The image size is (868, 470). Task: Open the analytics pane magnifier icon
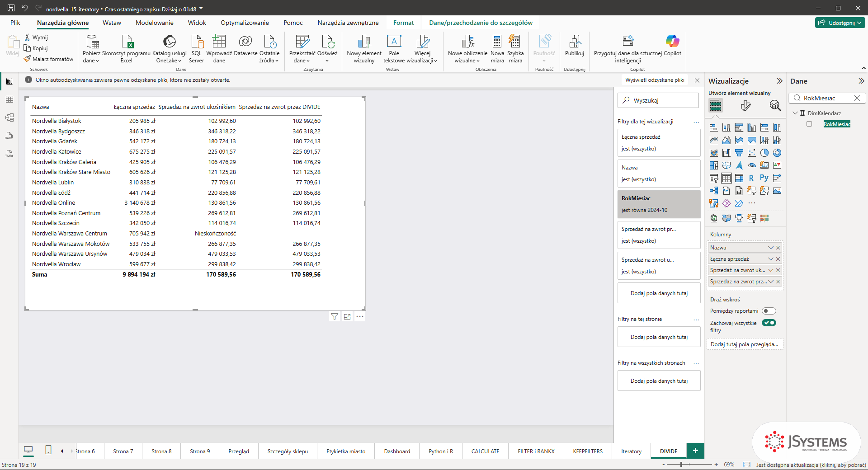coord(775,106)
